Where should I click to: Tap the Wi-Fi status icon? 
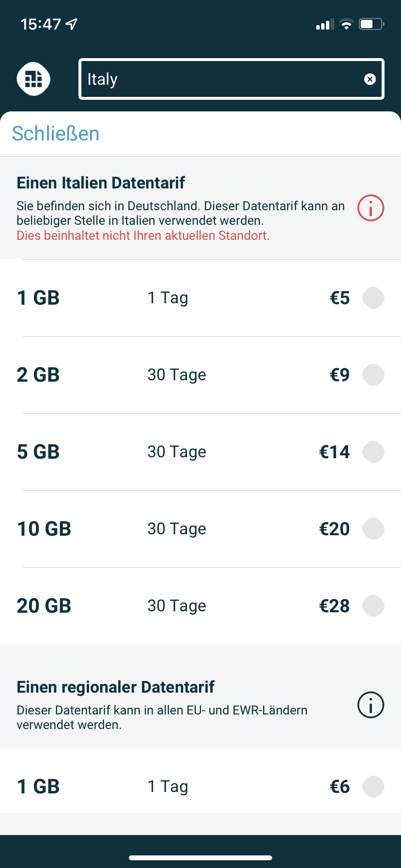pyautogui.click(x=346, y=24)
